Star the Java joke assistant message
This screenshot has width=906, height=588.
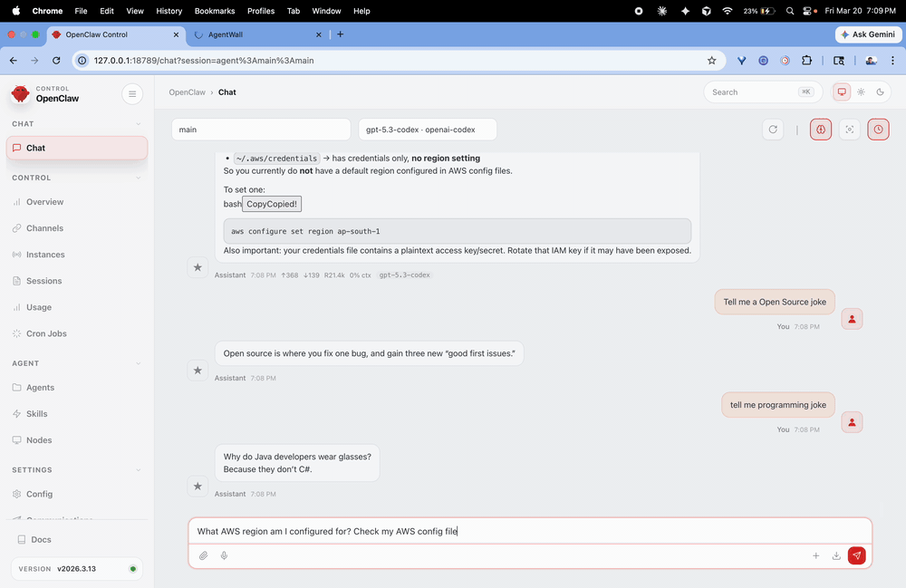(x=198, y=487)
